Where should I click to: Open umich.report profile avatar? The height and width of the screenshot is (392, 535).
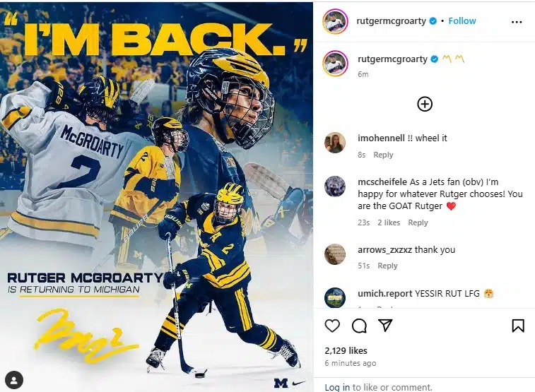click(x=335, y=297)
